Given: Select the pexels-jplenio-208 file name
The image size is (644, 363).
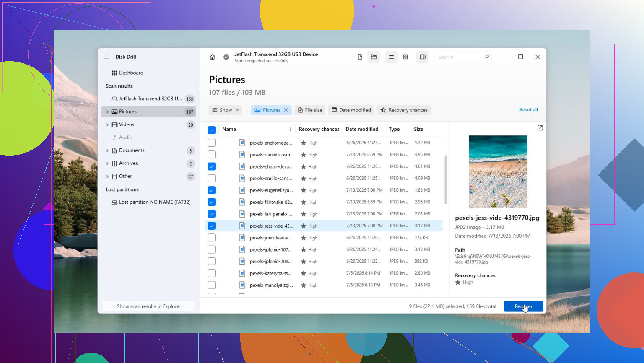Looking at the screenshot, I should tap(271, 262).
